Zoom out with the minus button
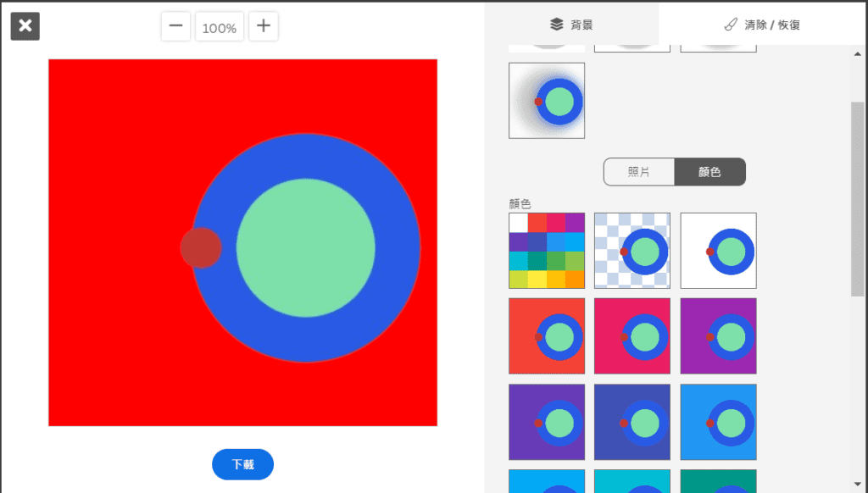Image resolution: width=868 pixels, height=493 pixels. tap(175, 26)
